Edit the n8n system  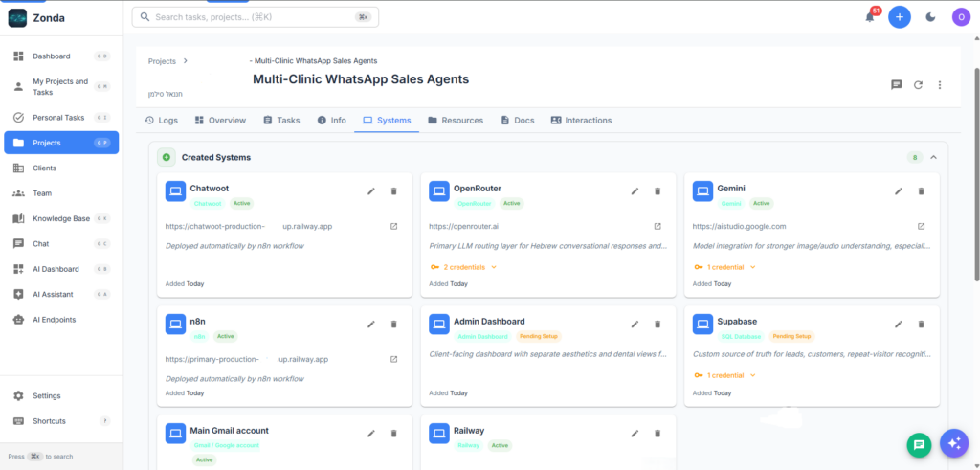(371, 325)
